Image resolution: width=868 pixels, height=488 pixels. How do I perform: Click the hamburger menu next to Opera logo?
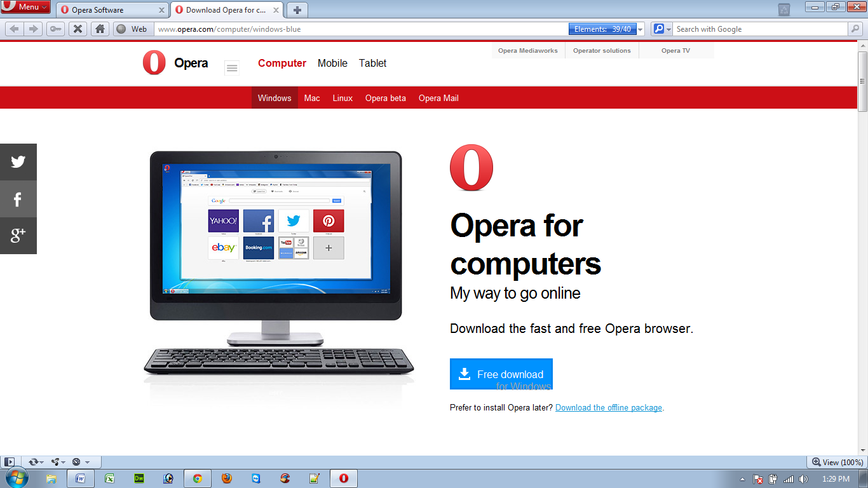[x=231, y=67]
